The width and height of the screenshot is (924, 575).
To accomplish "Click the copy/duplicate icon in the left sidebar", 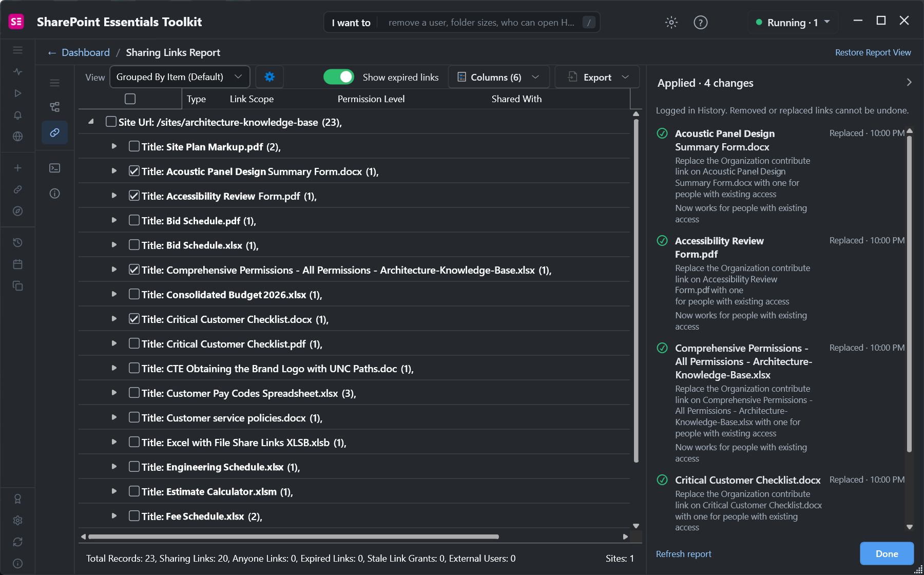I will (18, 285).
